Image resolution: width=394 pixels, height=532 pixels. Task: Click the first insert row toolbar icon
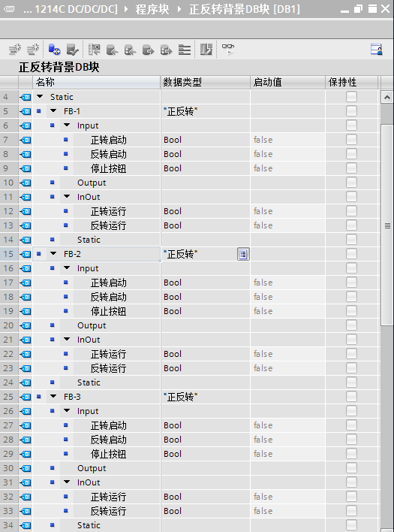(x=14, y=50)
